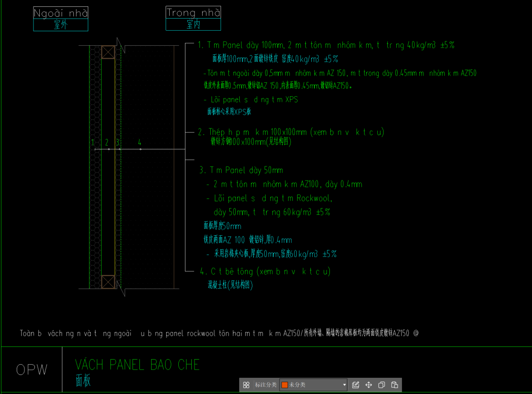Click callout number 2 on the wall section
The width and height of the screenshot is (532, 394).
107,142
